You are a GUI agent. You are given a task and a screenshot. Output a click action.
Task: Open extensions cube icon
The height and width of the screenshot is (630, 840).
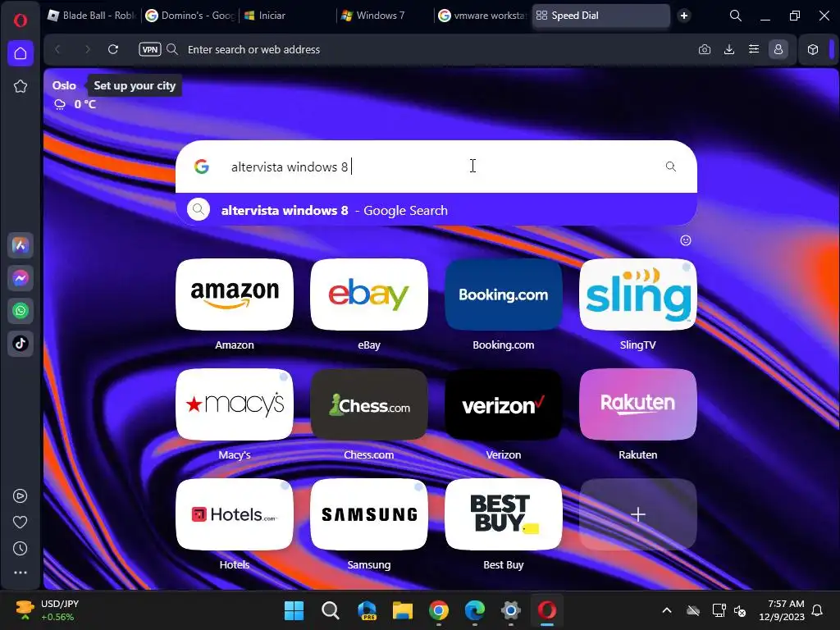point(813,49)
